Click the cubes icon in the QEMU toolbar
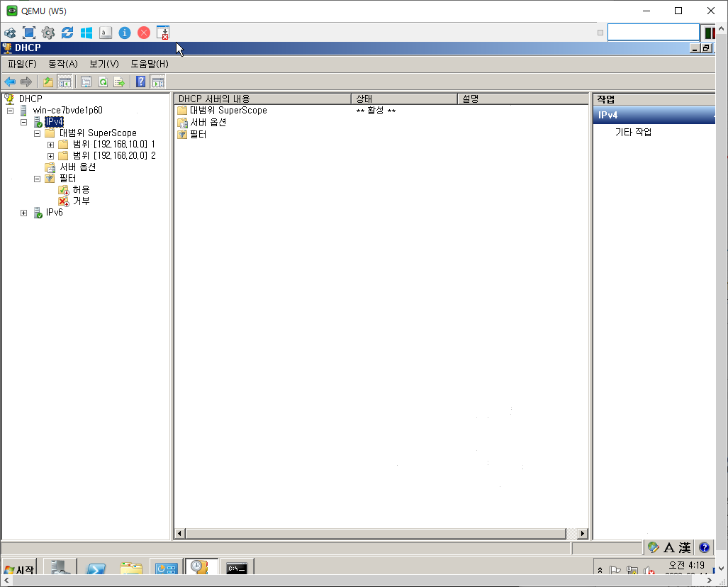Screen dimensions: 728x587 coord(10,33)
